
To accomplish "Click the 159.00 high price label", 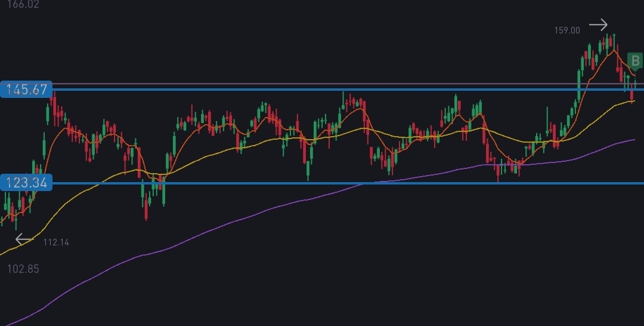I will (x=567, y=30).
